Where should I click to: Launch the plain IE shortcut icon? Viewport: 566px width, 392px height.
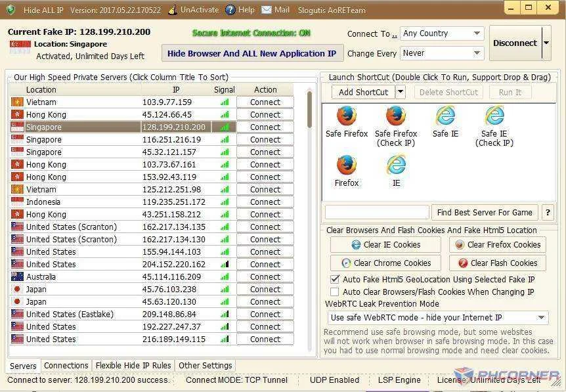click(x=396, y=165)
